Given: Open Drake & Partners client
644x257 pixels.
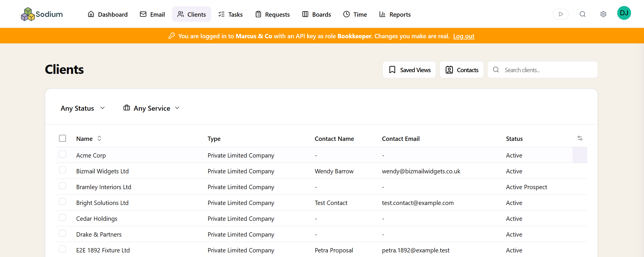Looking at the screenshot, I should 99,234.
